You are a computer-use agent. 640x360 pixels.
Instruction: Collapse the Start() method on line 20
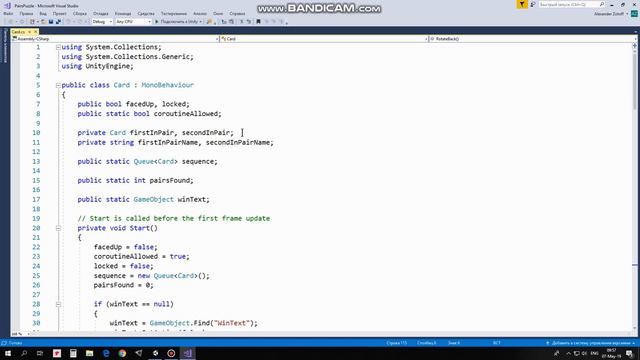pyautogui.click(x=58, y=228)
